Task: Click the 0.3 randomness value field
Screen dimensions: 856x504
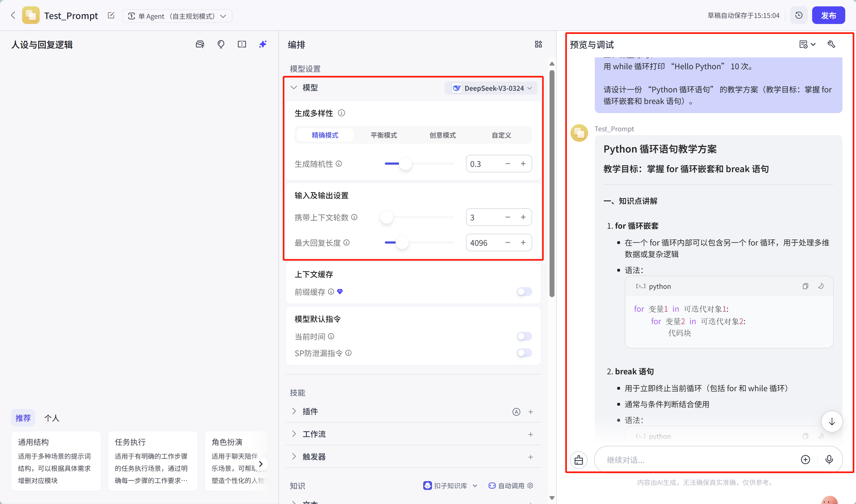Action: (x=483, y=164)
